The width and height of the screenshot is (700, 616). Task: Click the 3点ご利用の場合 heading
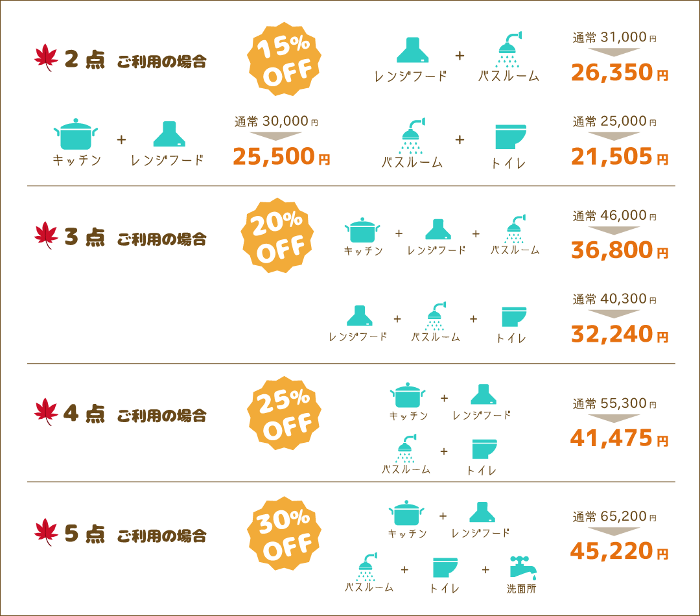click(135, 237)
